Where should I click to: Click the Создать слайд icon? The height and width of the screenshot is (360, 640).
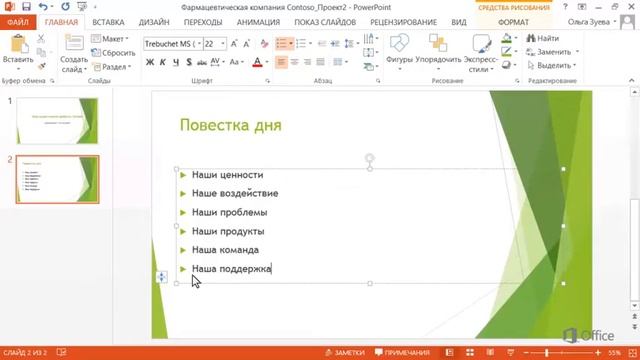[74, 44]
